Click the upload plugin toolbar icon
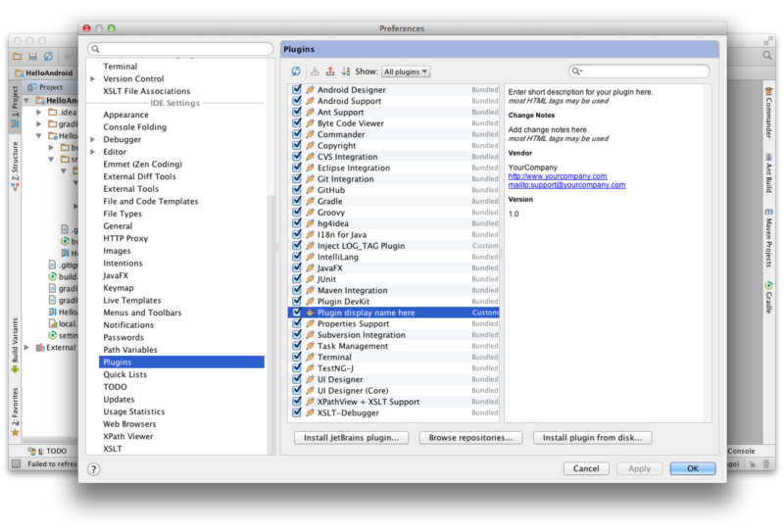This screenshot has height=532, width=784. (x=330, y=72)
